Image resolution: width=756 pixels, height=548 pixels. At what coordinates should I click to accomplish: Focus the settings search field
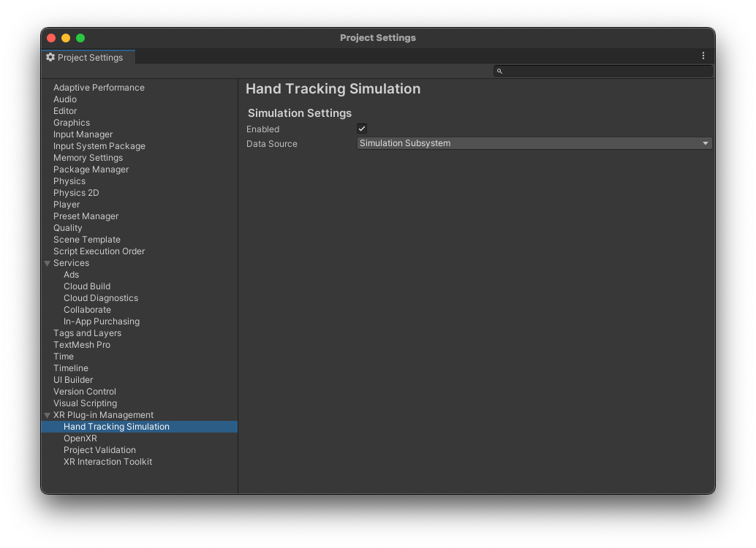(x=602, y=72)
